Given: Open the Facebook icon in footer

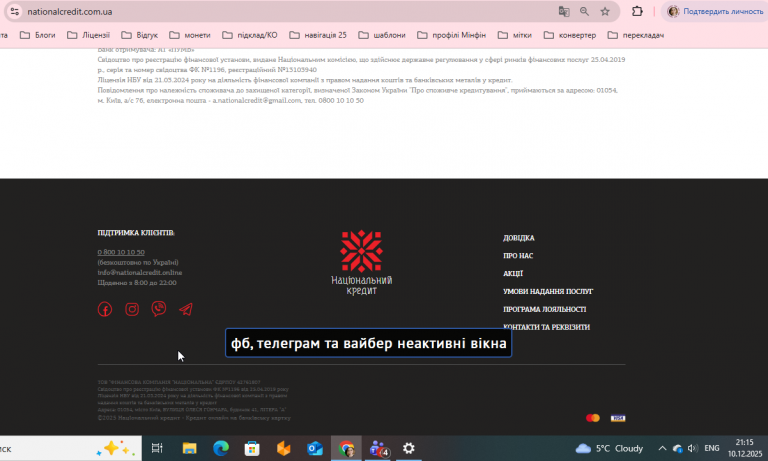Looking at the screenshot, I should pyautogui.click(x=105, y=309).
